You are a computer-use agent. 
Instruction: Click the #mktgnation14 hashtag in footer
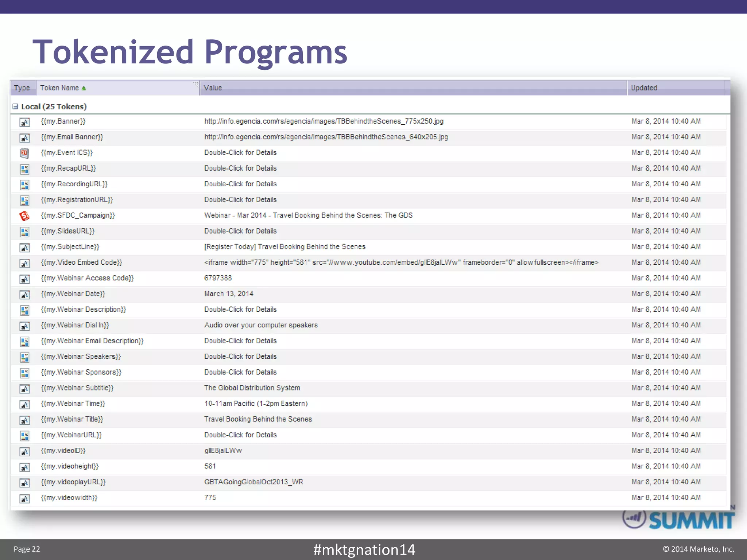(x=364, y=549)
